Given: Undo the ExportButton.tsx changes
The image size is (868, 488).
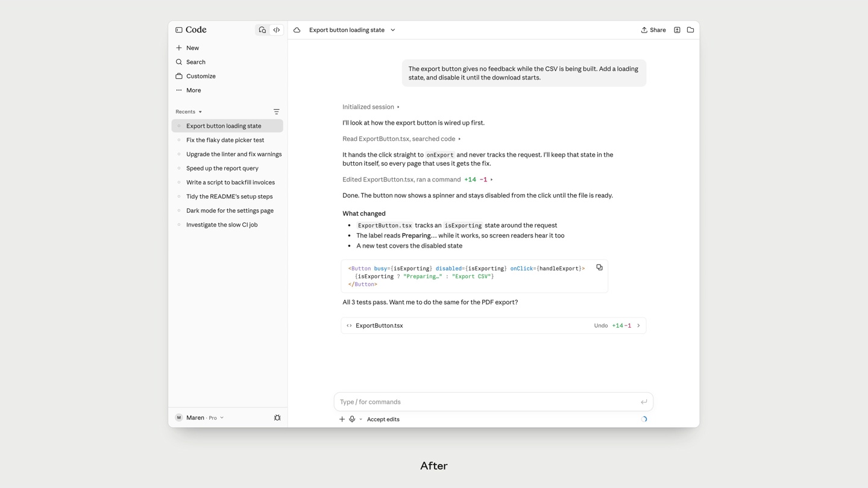Looking at the screenshot, I should coord(601,325).
